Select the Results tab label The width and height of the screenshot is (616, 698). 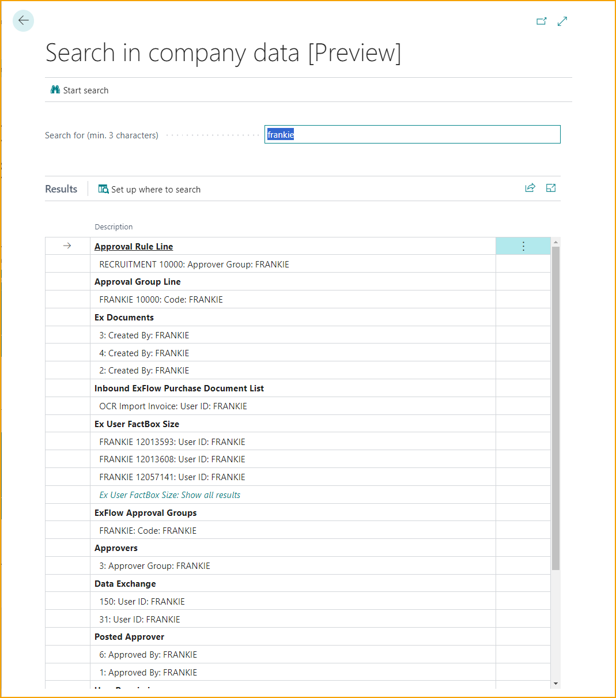(61, 189)
